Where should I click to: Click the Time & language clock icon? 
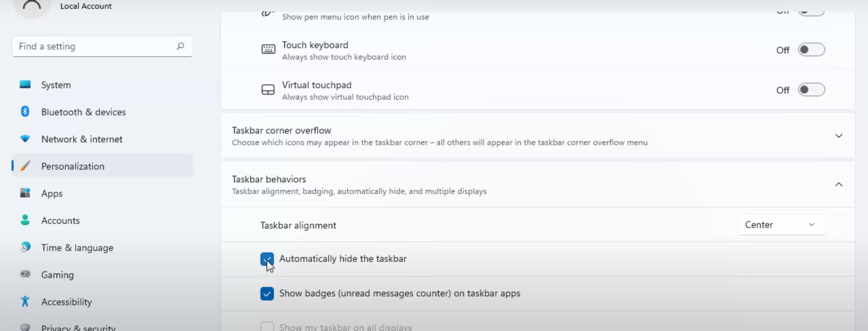25,247
